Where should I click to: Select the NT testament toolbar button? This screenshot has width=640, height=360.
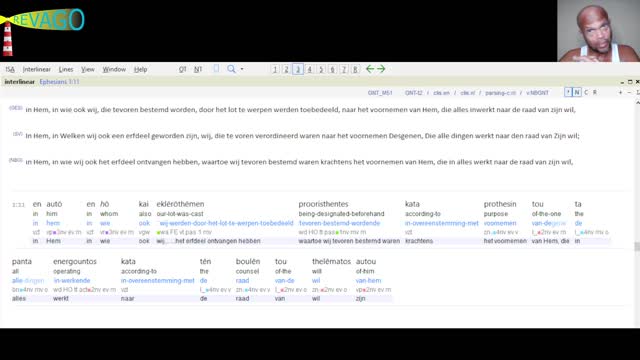pos(198,69)
